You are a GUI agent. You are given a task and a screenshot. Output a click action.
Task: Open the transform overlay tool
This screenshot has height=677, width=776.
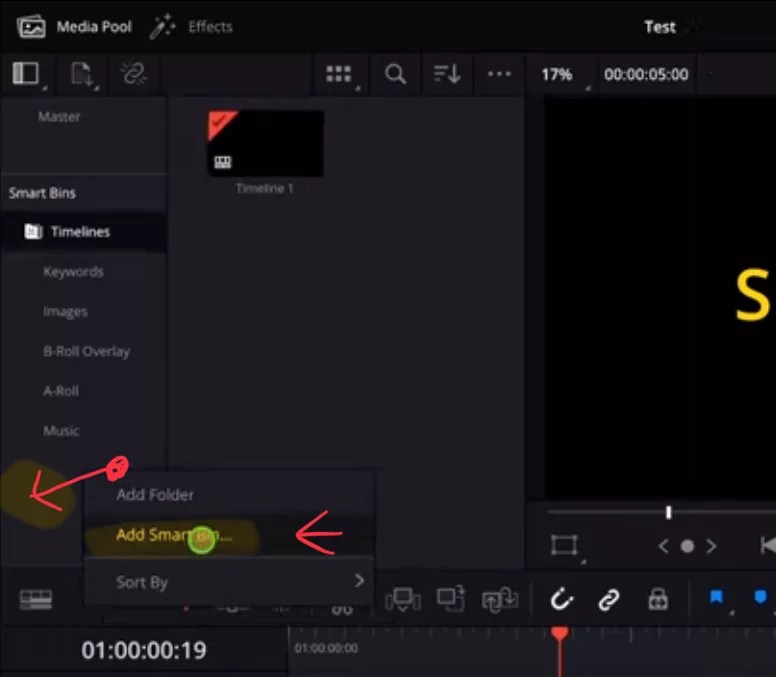(564, 546)
